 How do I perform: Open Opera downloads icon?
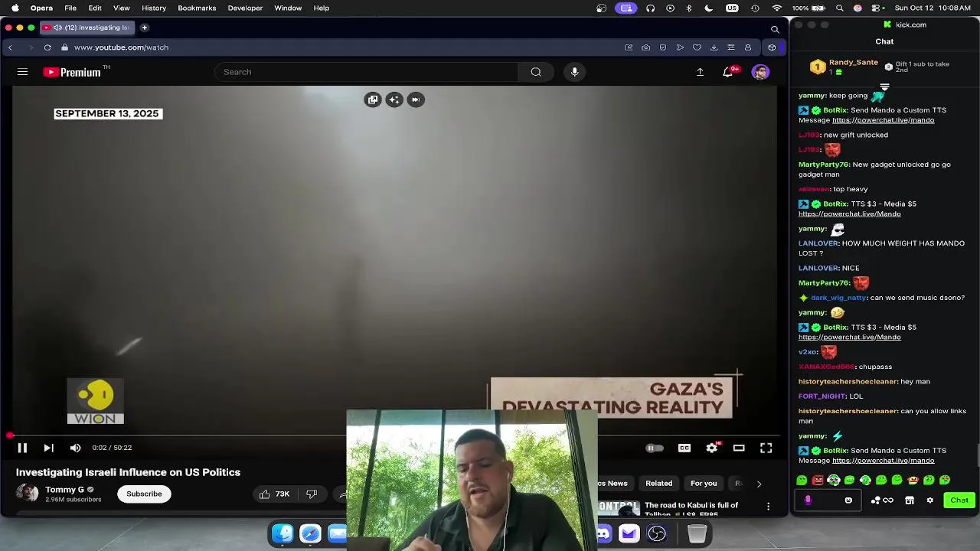pyautogui.click(x=714, y=47)
